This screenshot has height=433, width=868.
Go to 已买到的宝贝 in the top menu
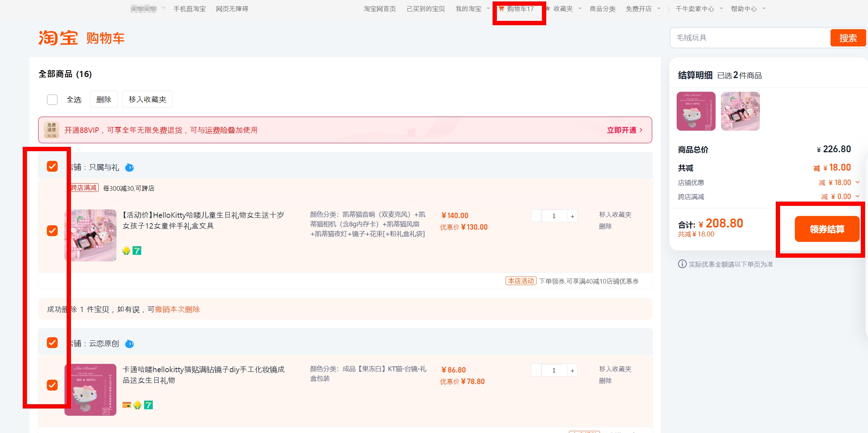(x=426, y=9)
